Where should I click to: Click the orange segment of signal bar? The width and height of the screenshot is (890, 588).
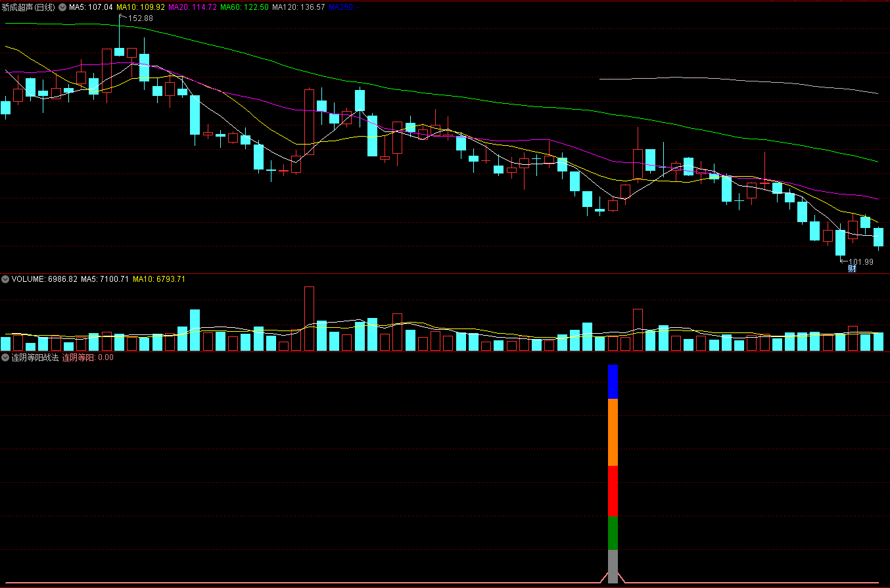click(613, 432)
